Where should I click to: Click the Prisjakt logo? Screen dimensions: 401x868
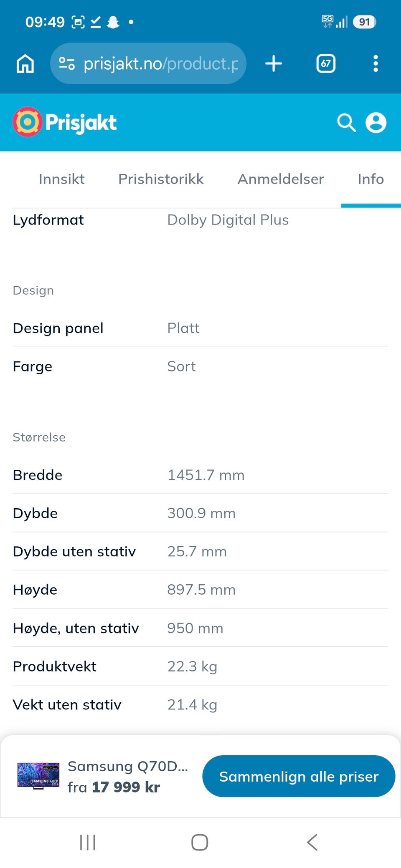point(65,122)
